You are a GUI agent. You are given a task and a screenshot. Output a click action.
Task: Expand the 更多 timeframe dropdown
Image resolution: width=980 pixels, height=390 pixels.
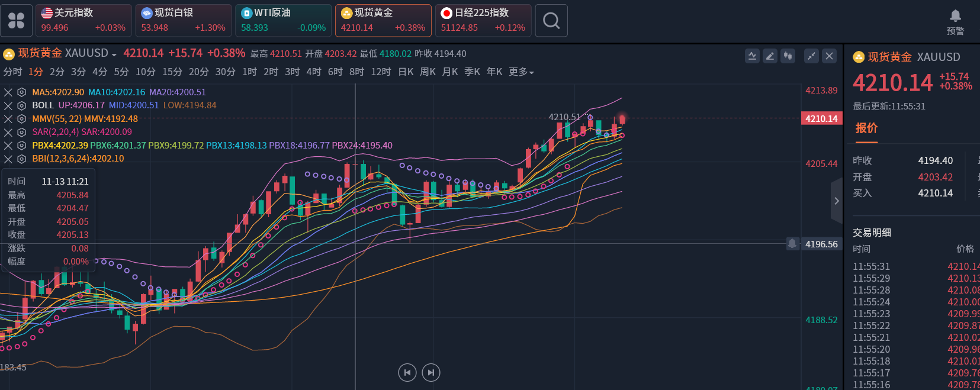tap(521, 72)
